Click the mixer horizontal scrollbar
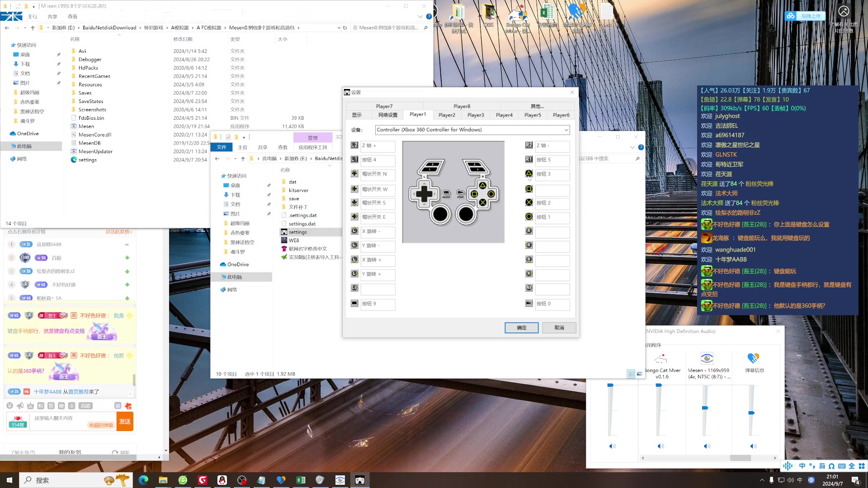Image resolution: width=868 pixels, height=488 pixels. pyautogui.click(x=741, y=458)
